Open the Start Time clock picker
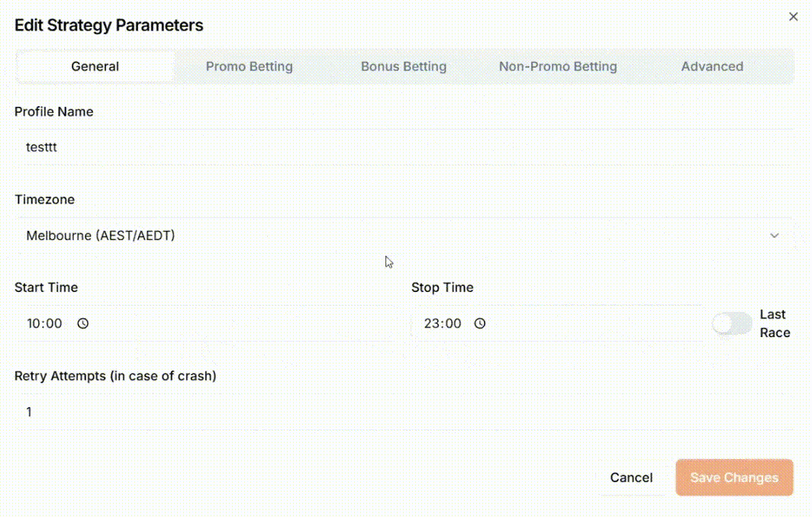This screenshot has width=812, height=517. (83, 323)
